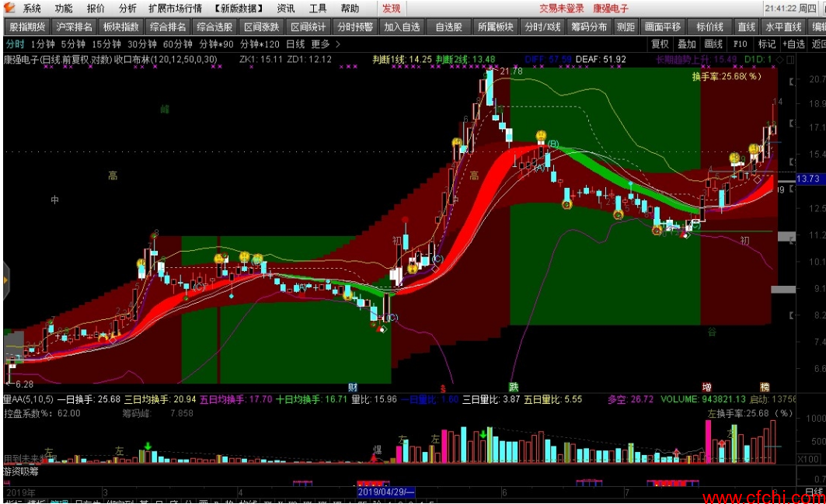Click the 综合选股 toolbar button

point(215,27)
